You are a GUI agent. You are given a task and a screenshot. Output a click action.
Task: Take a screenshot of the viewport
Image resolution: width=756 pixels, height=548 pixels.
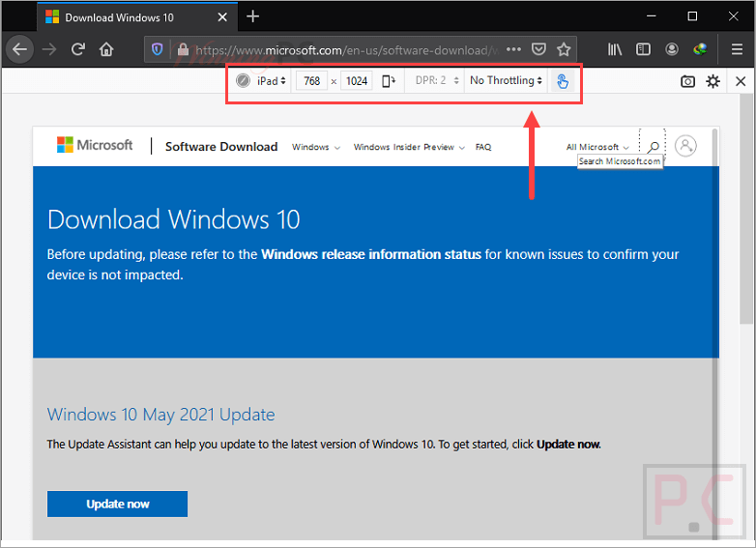(x=687, y=81)
